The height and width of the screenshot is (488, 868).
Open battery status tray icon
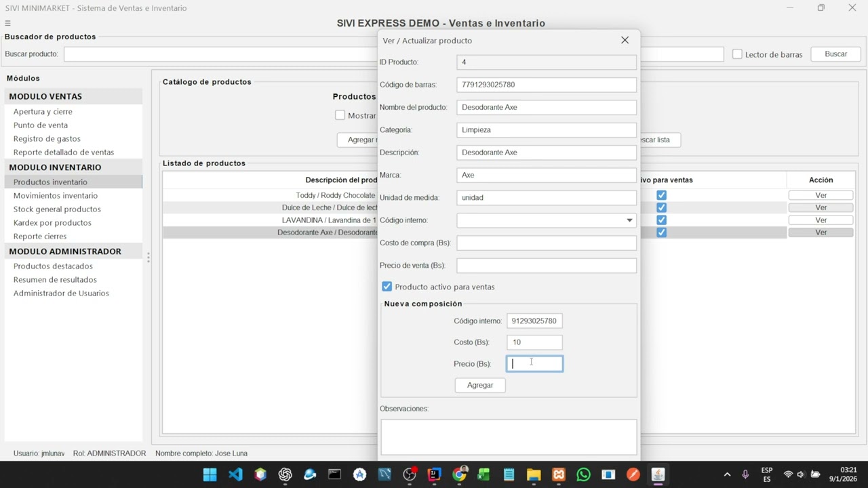pos(815,474)
